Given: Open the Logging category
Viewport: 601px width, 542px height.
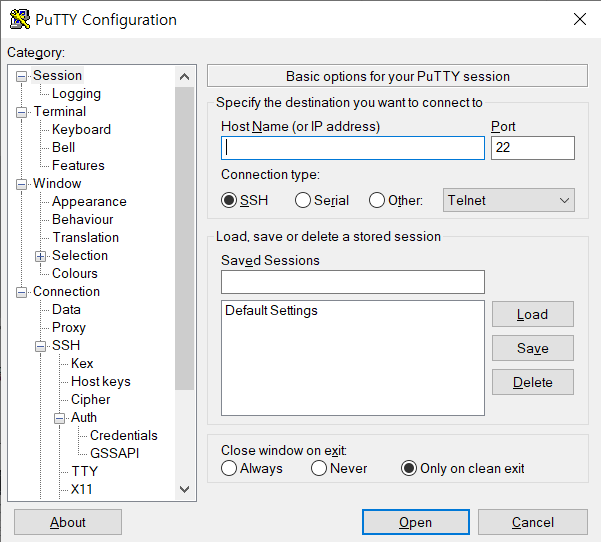Looking at the screenshot, I should pyautogui.click(x=76, y=94).
